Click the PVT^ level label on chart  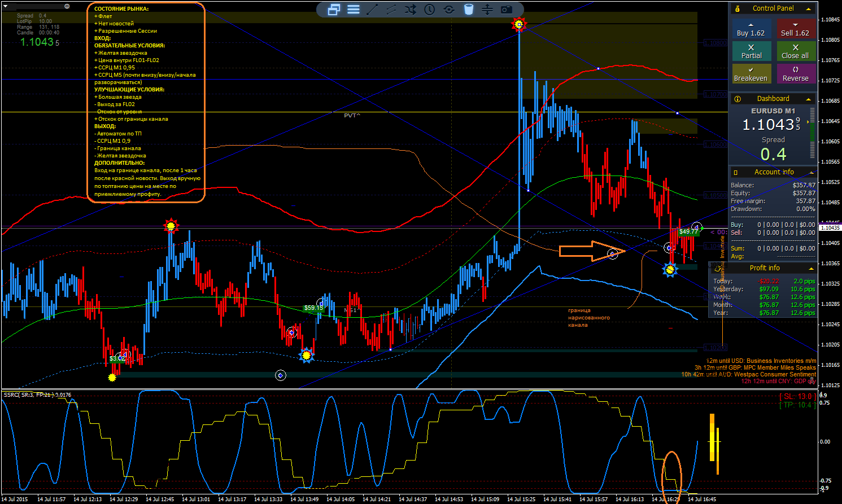pyautogui.click(x=352, y=115)
